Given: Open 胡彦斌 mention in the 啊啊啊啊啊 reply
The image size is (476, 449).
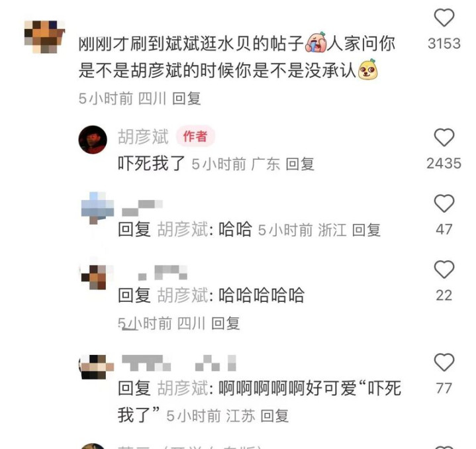Looking at the screenshot, I should (183, 388).
